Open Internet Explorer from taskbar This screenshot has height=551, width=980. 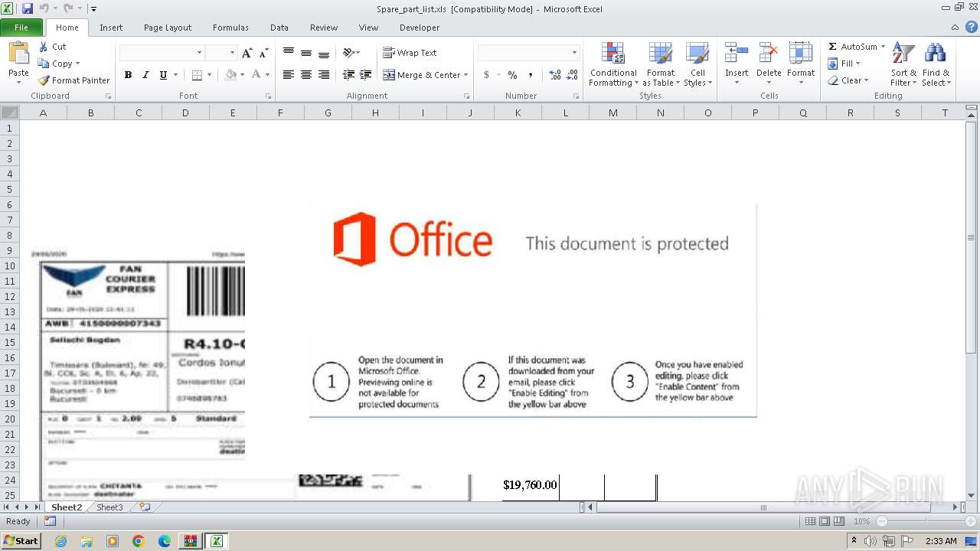click(x=60, y=541)
